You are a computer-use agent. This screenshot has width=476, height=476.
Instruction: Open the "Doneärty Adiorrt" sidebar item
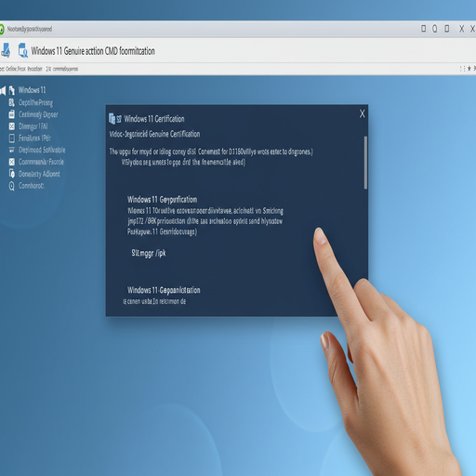pos(34,174)
